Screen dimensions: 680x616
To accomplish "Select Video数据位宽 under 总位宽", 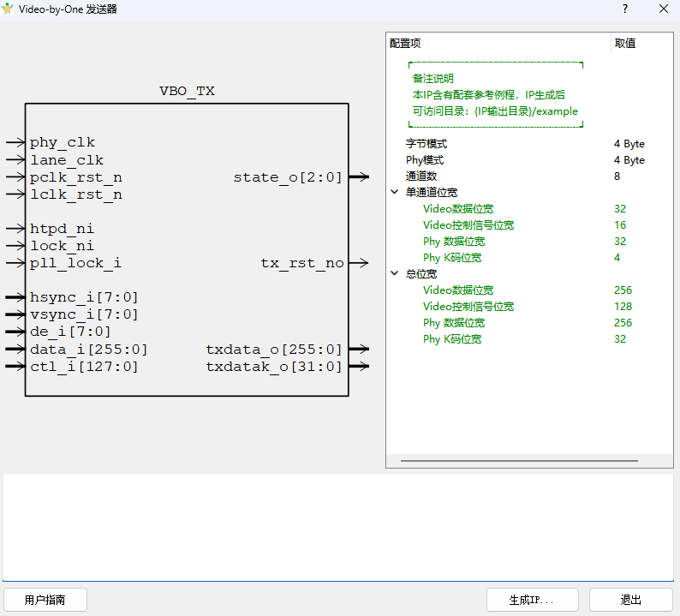I will point(458,290).
